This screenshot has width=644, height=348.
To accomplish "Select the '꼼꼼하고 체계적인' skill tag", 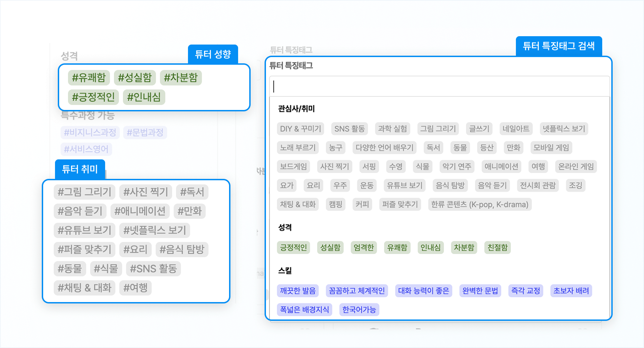I will tap(357, 291).
